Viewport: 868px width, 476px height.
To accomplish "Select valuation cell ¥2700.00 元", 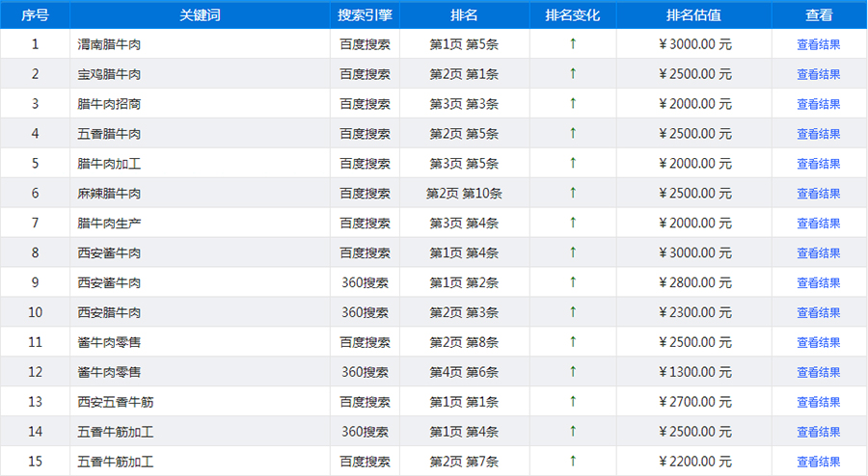I will [694, 403].
